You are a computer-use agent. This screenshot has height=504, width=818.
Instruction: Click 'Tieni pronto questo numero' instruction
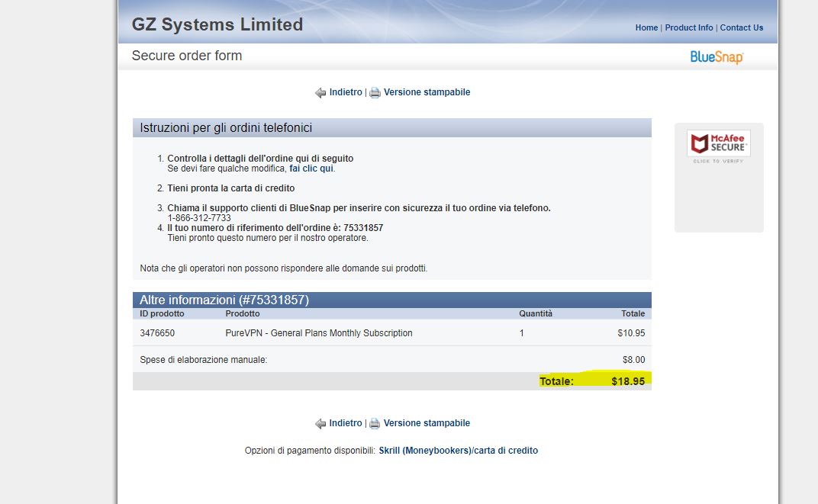[268, 238]
